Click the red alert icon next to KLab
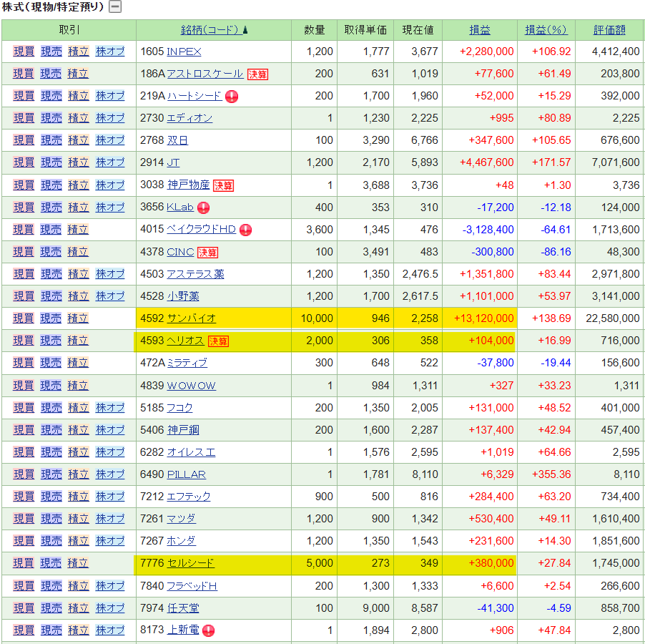 [x=203, y=208]
